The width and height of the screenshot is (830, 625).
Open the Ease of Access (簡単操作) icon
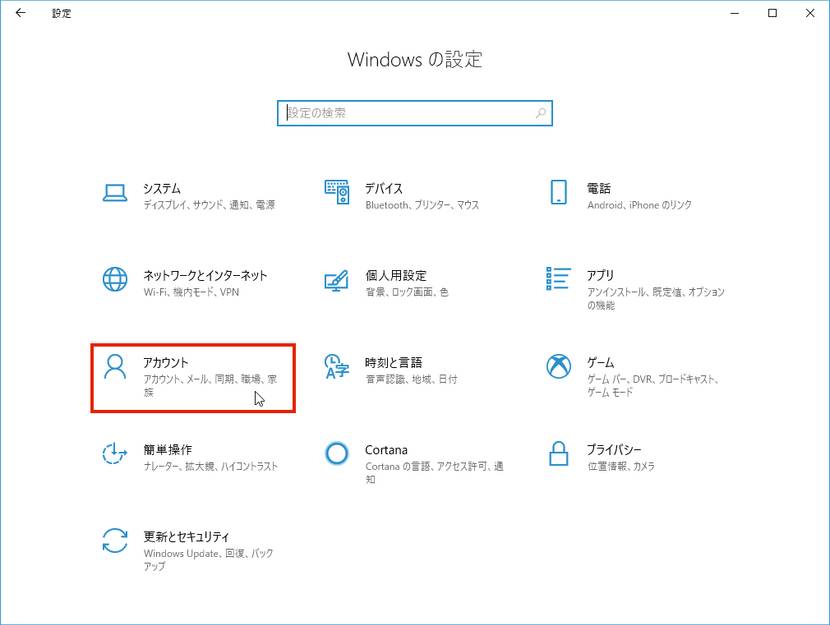(115, 454)
